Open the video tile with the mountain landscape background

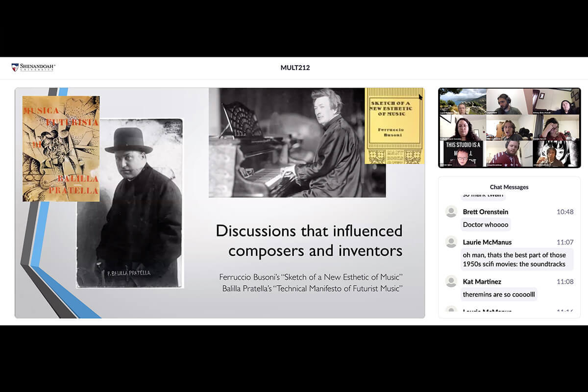click(463, 101)
